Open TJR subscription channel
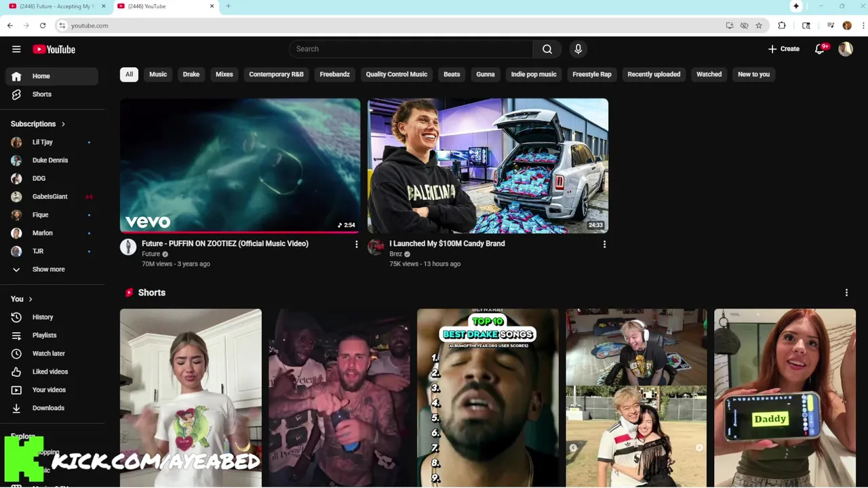The height and width of the screenshot is (488, 868). click(x=52, y=251)
